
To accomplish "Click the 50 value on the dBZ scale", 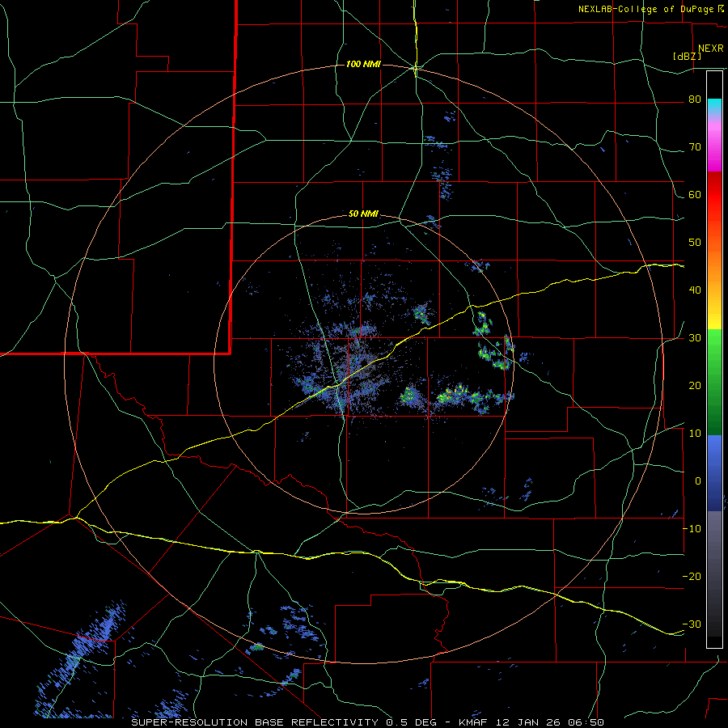I will tap(695, 243).
